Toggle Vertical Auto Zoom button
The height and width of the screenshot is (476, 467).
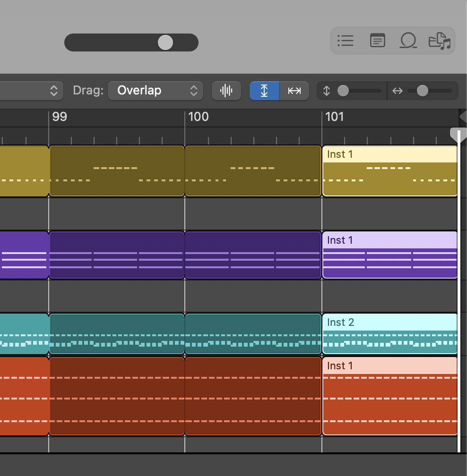point(264,91)
